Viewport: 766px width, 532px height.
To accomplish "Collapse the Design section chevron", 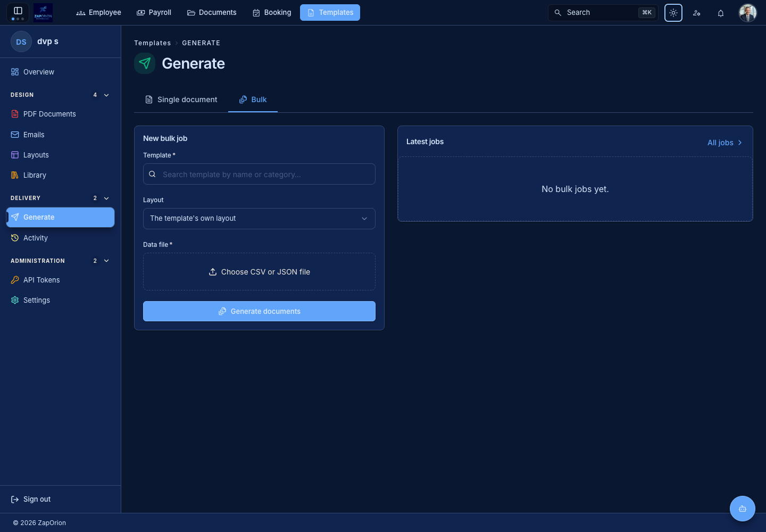I will click(x=106, y=95).
